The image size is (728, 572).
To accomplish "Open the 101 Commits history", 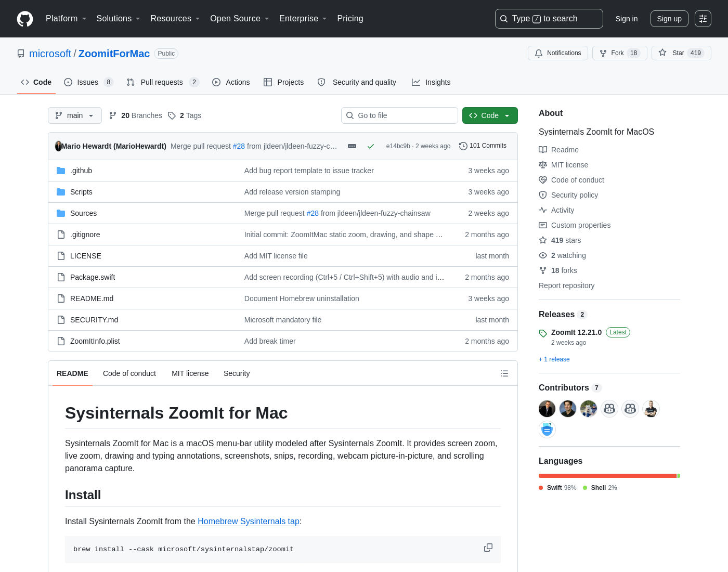I will [483, 146].
